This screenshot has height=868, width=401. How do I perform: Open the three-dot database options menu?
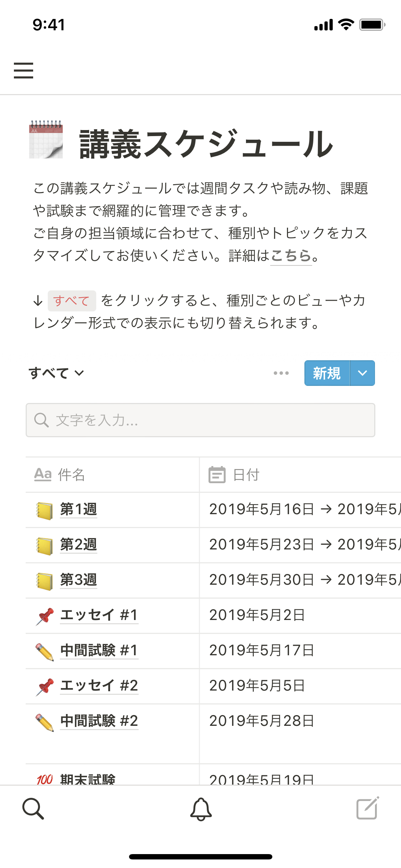281,373
